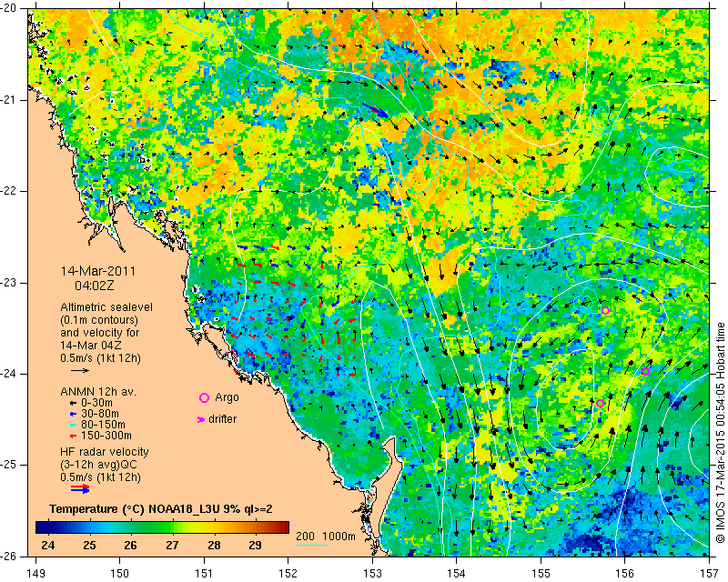Click the 'HF radar velocity' legend heading
The width and height of the screenshot is (728, 582).
click(x=105, y=452)
